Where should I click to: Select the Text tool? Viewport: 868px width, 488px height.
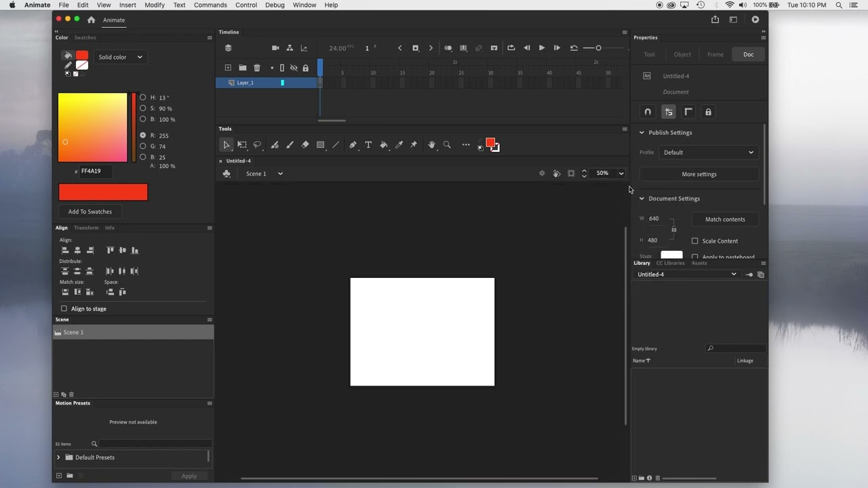tap(368, 145)
